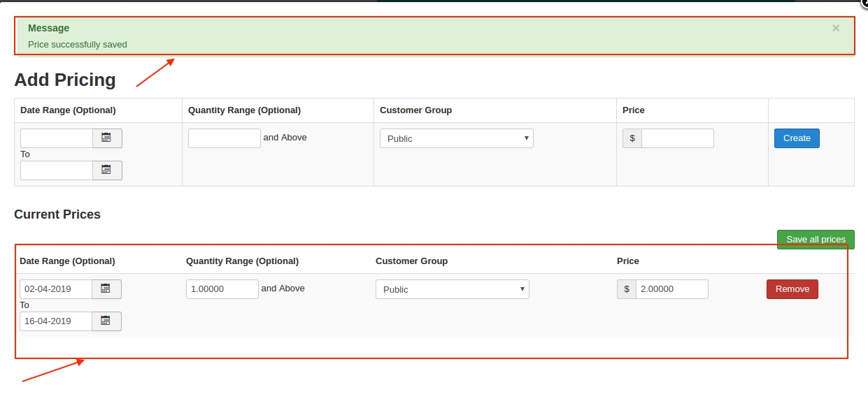This screenshot has width=868, height=394.
Task: Open calendar for Add Pricing end date
Action: [x=107, y=170]
